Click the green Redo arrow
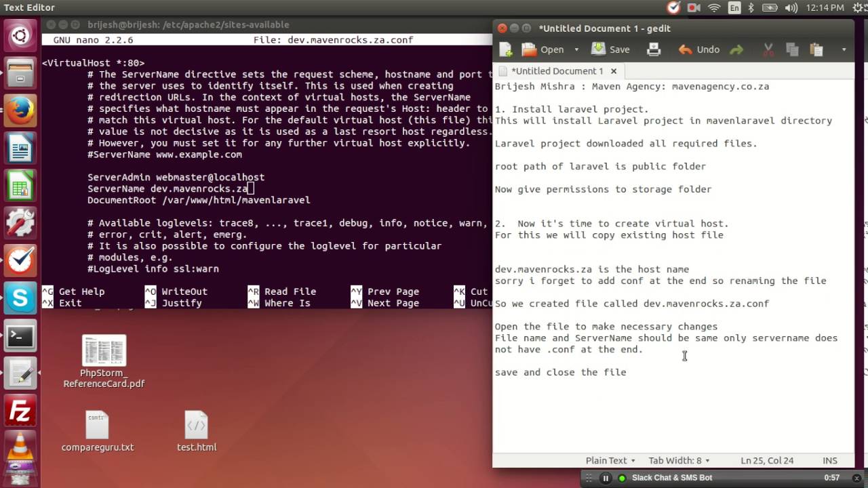The image size is (868, 488). 736,49
